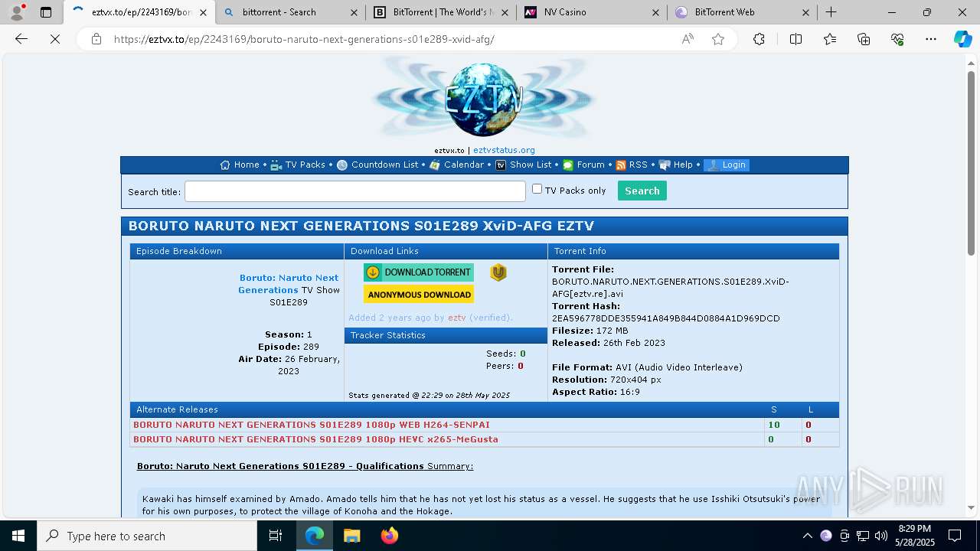Open Boruto: Naruto Next Generations show link
Image resolution: width=980 pixels, height=551 pixels.
click(289, 284)
